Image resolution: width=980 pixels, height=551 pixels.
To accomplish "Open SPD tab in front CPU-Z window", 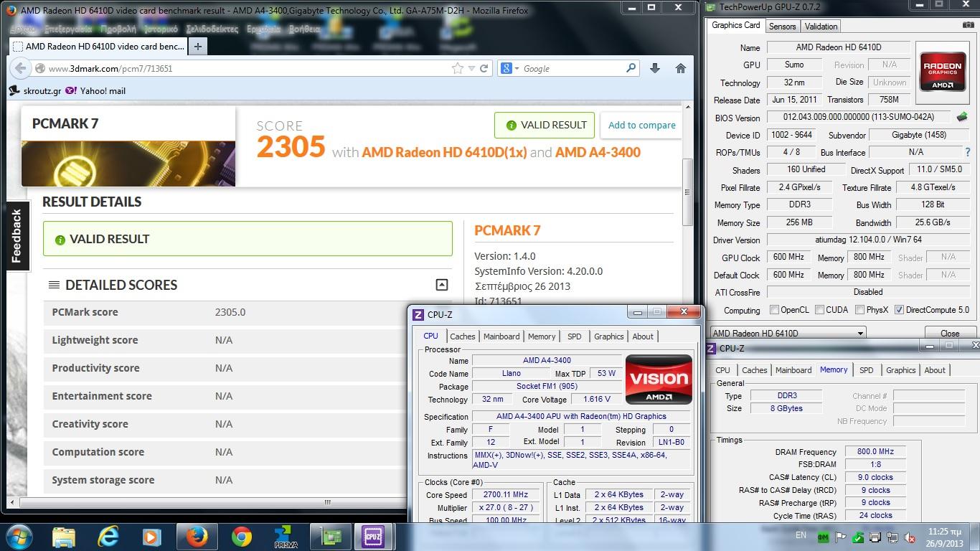I will point(575,336).
